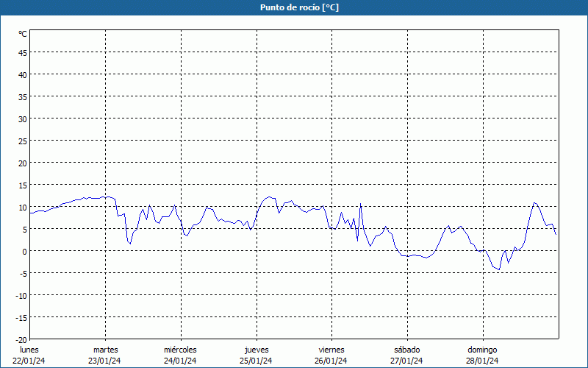Click the y-axis value 25
588x368 pixels.
point(23,141)
